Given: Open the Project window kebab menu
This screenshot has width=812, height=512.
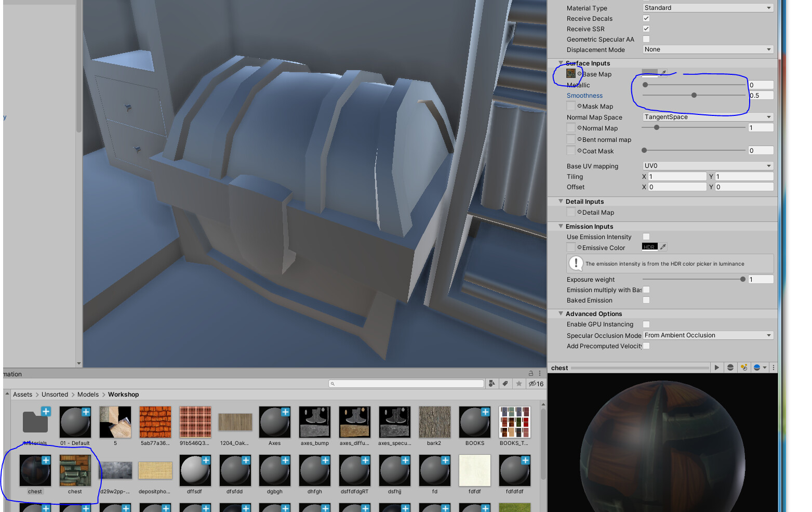Looking at the screenshot, I should (x=539, y=373).
